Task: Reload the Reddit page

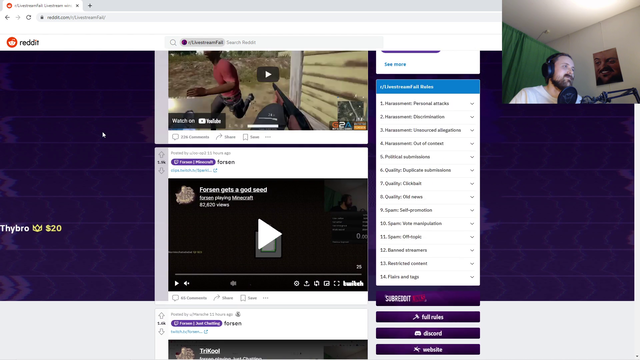Action: [29, 18]
